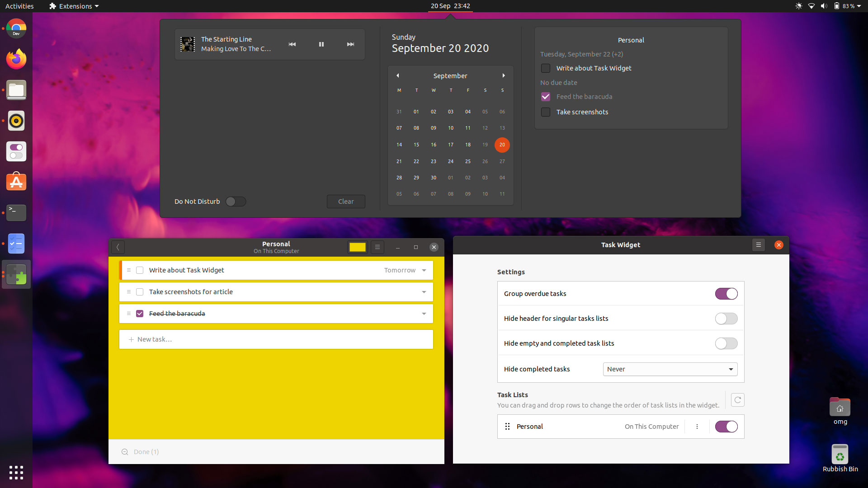Open the Task Widget hamburger menu
The height and width of the screenshot is (488, 868).
(759, 245)
